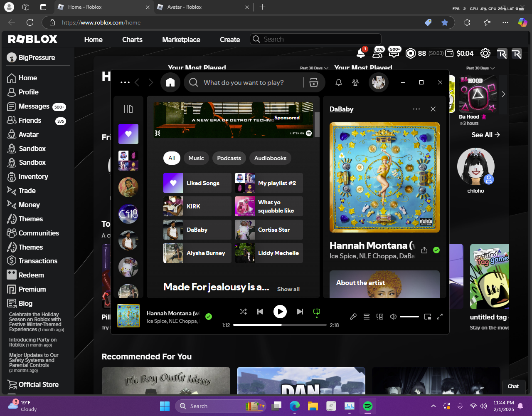Click See All friends link
Screen dimensions: 532x416
pos(486,135)
